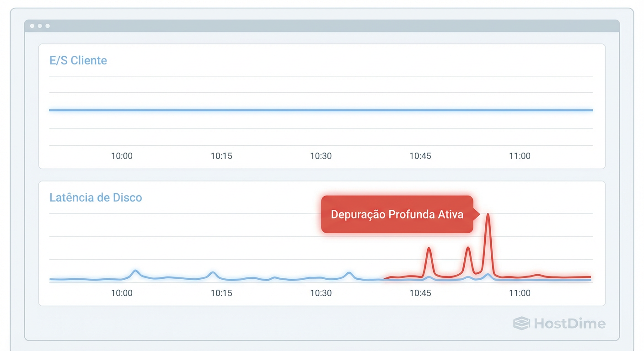Click the arrow pointer on the alert tooltip
Viewport: 644px width, 351px height.
tap(477, 214)
